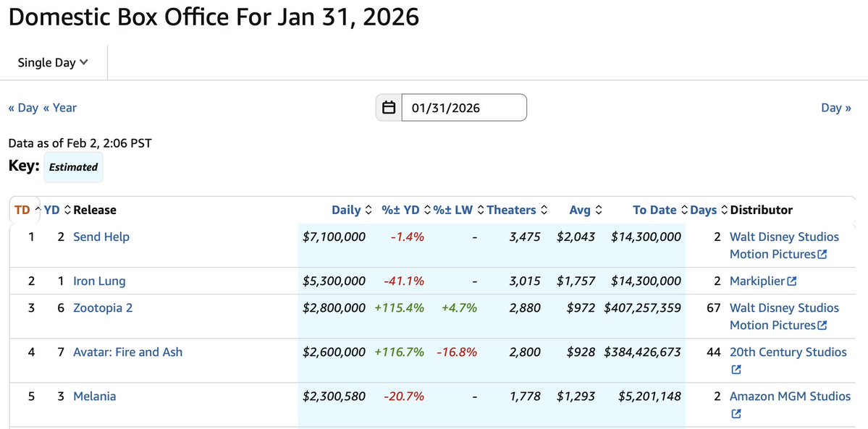Click the calendar icon beside date field
868x429 pixels.
coord(389,107)
